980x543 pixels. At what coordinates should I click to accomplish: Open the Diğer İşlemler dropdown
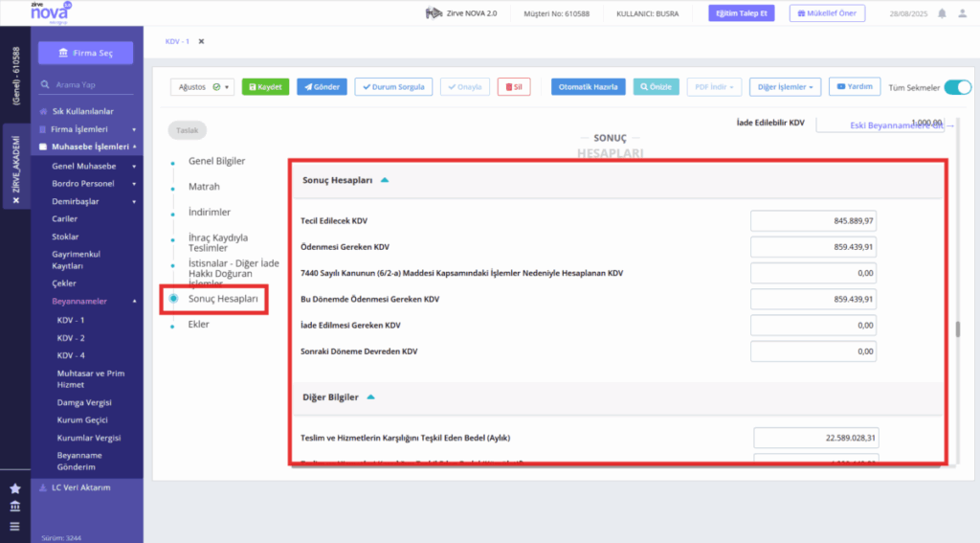[x=785, y=87]
